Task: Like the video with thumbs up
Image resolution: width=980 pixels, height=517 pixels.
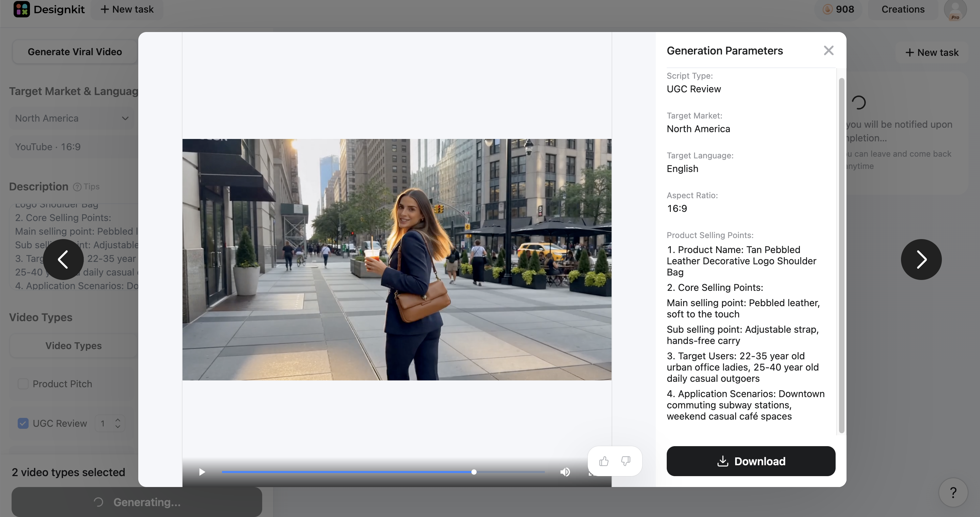Action: click(604, 461)
